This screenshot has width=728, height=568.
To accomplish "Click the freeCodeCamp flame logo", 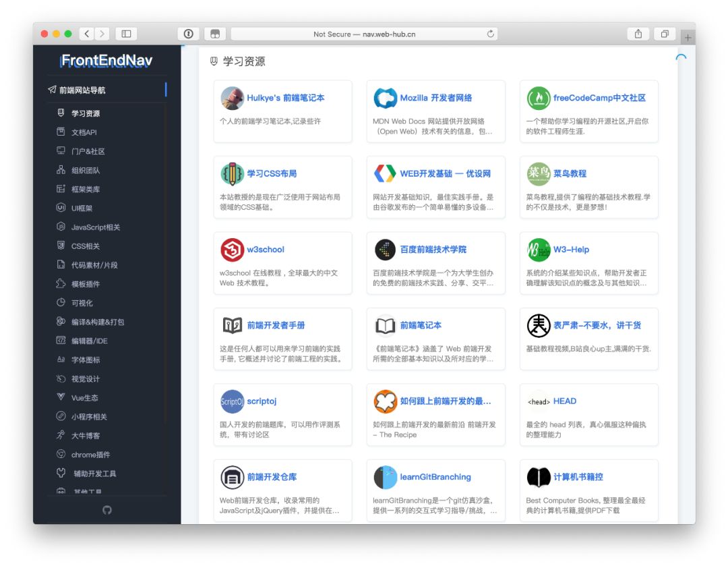I will [538, 98].
